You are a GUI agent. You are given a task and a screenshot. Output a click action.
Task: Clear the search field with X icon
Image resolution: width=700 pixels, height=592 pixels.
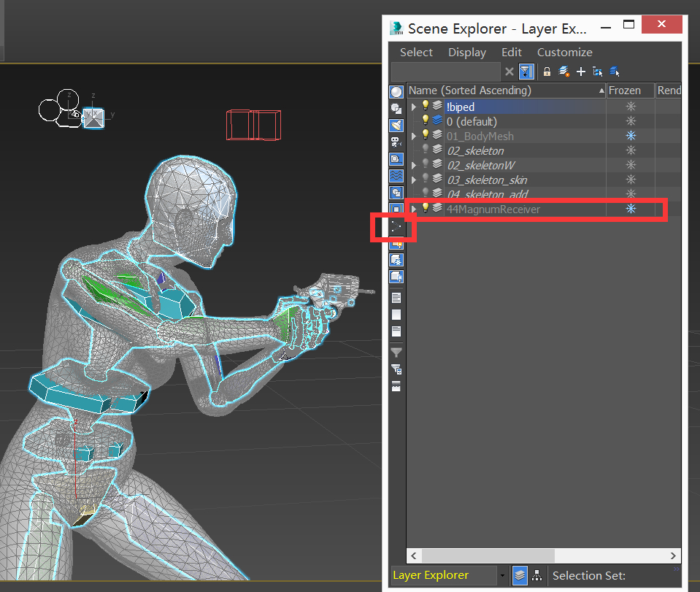tap(509, 72)
